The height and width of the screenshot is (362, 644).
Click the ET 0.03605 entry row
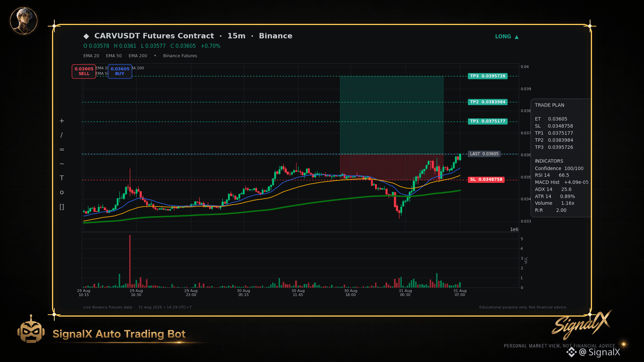pyautogui.click(x=551, y=119)
